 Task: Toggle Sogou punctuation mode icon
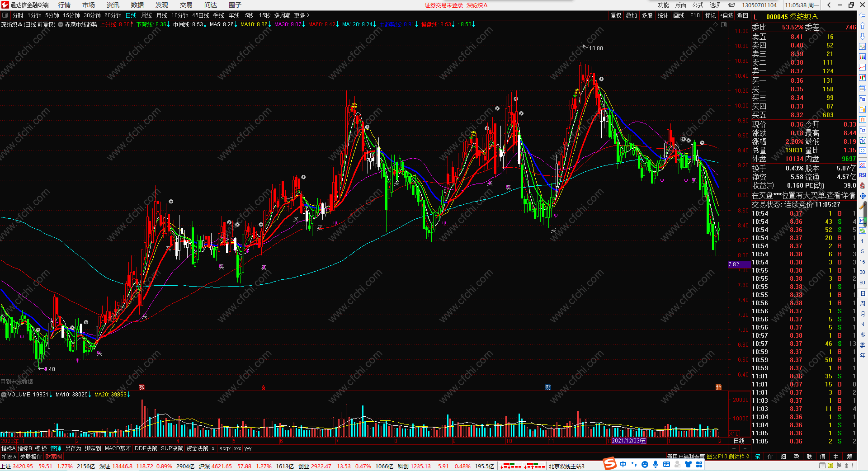tap(634, 464)
